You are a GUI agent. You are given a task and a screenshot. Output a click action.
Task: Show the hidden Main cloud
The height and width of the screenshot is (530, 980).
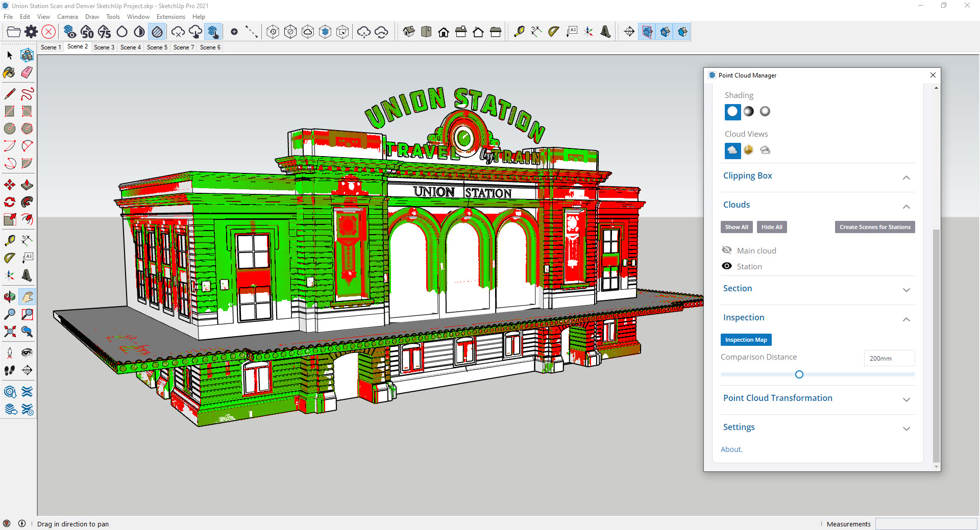coord(727,250)
